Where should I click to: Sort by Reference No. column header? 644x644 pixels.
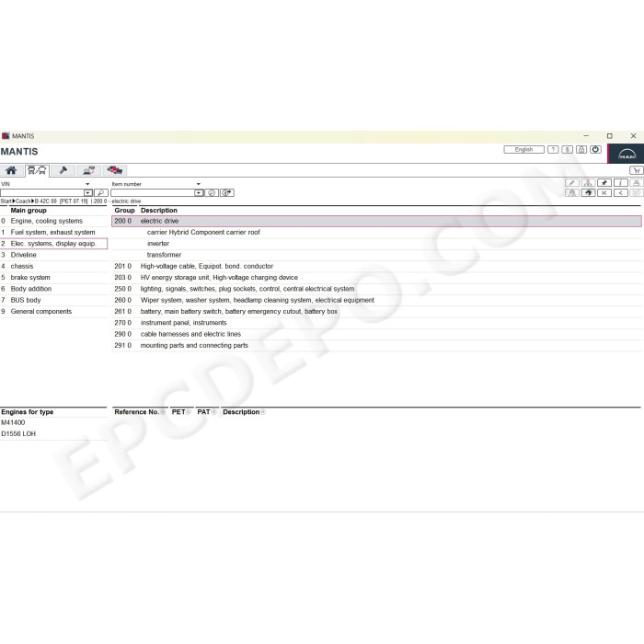click(140, 412)
